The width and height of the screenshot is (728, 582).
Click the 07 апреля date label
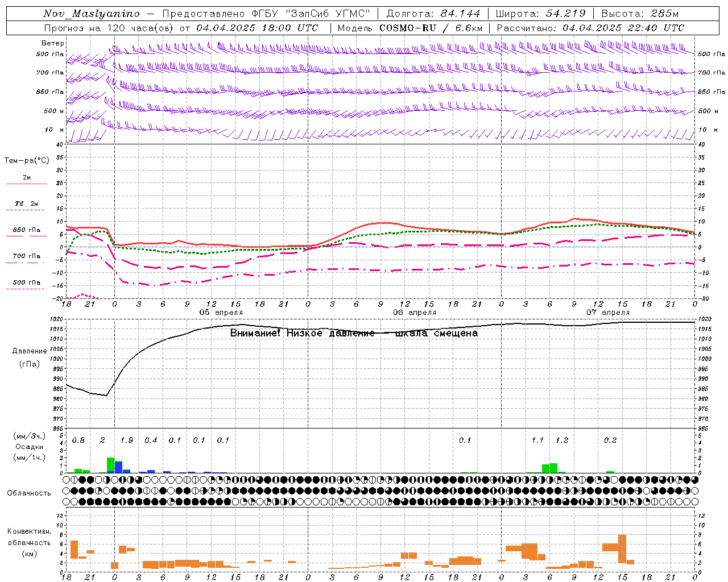coord(608,313)
